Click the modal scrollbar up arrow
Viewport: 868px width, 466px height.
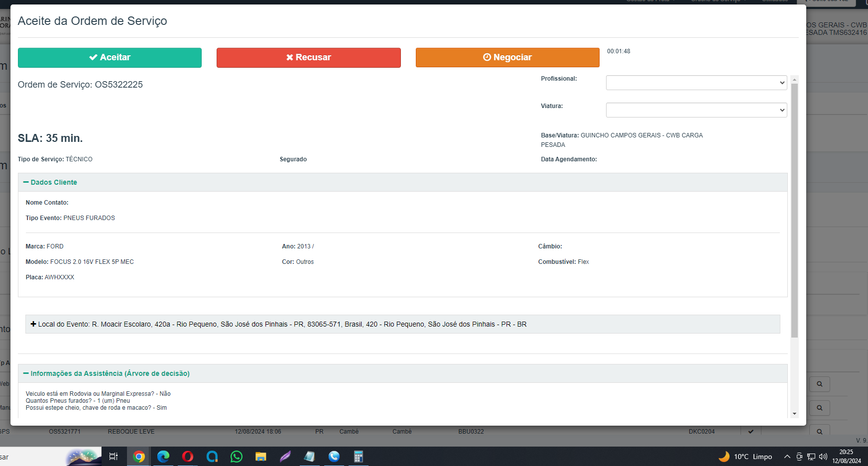(794, 80)
